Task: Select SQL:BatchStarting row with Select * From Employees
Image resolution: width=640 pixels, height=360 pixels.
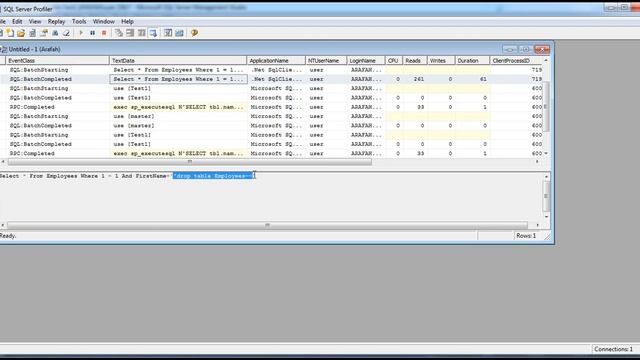Action: point(271,70)
